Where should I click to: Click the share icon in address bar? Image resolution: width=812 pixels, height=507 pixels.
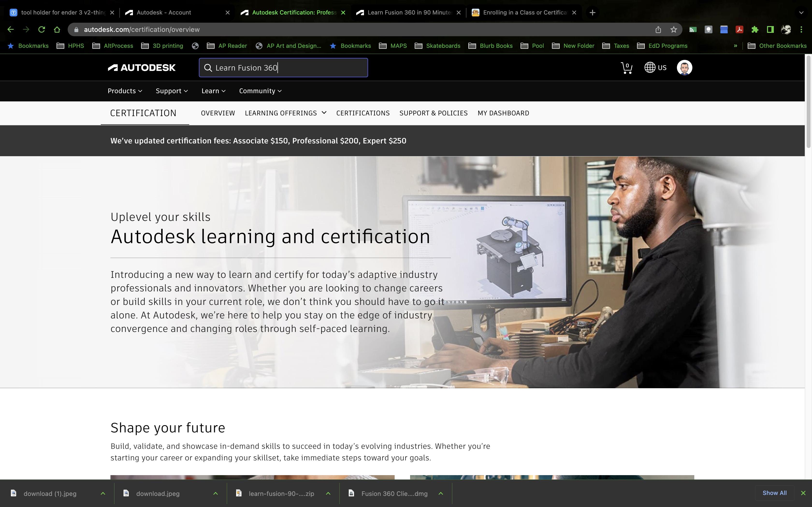click(x=658, y=29)
